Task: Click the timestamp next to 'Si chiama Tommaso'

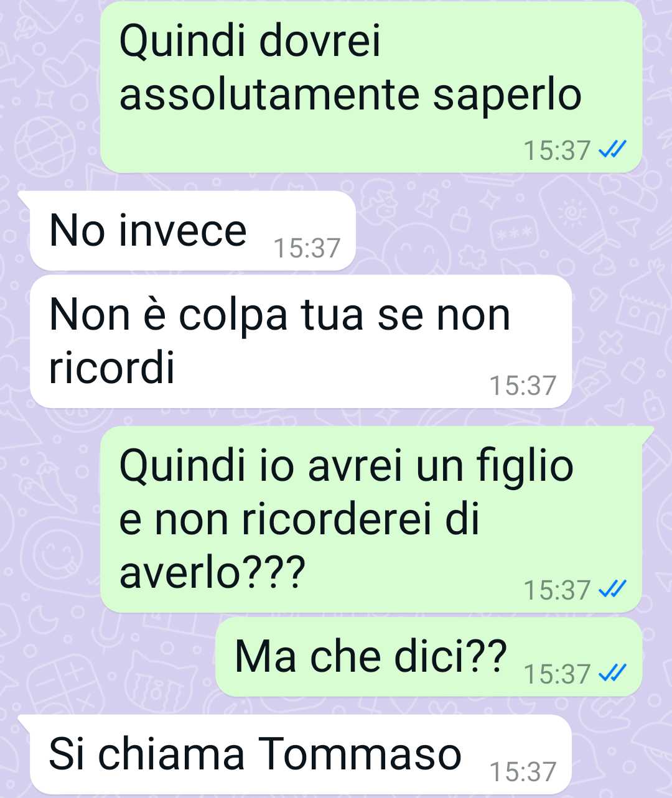Action: [523, 772]
